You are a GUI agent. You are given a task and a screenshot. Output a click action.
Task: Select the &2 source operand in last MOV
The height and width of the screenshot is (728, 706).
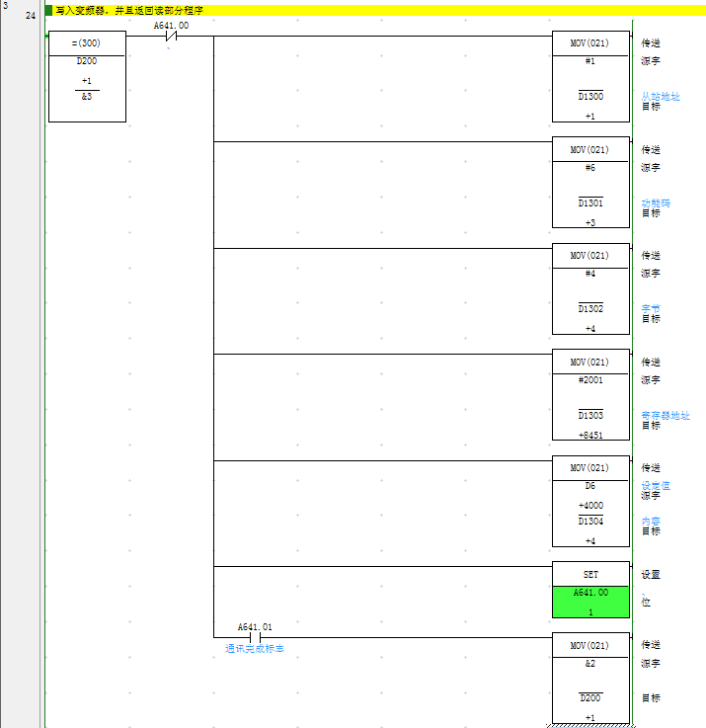tap(590, 664)
